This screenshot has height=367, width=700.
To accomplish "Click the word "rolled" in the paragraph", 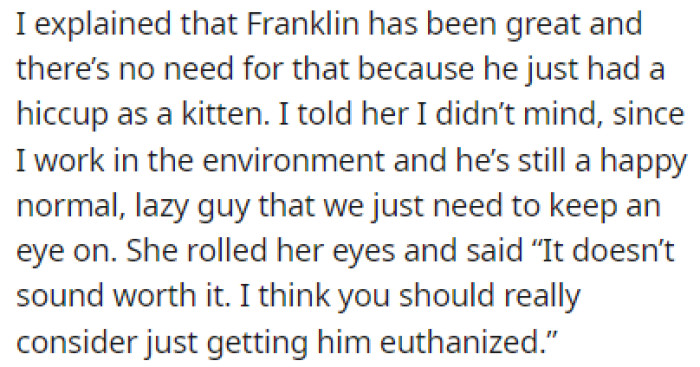I will tap(226, 251).
